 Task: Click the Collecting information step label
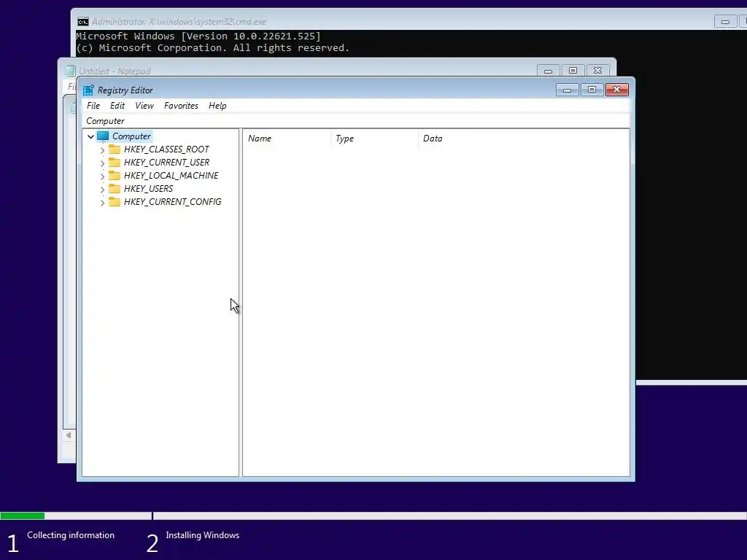pos(71,535)
